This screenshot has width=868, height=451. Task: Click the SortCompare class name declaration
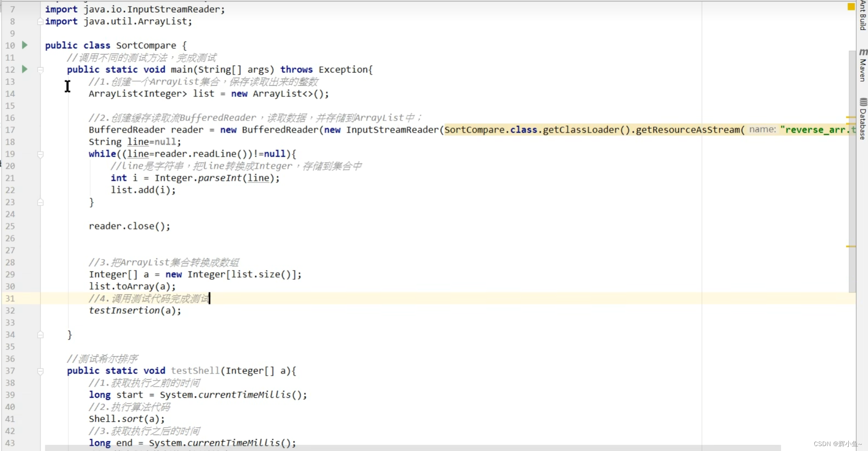[x=146, y=45]
